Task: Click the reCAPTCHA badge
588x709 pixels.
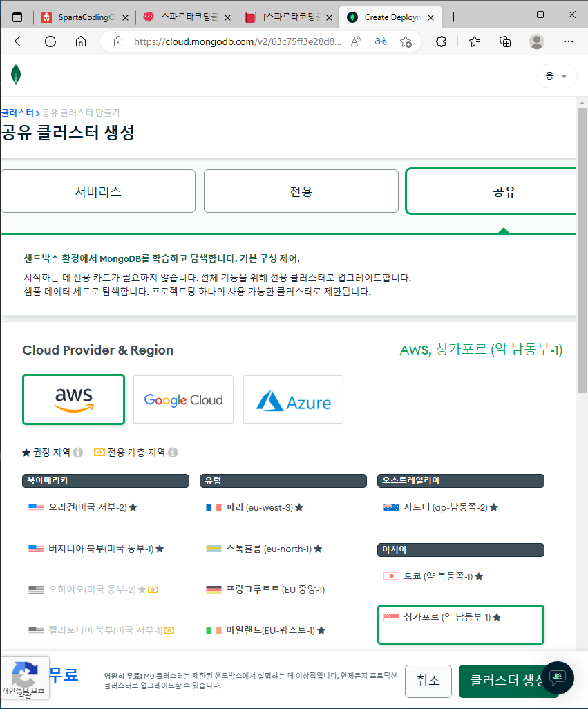Action: pos(24,677)
